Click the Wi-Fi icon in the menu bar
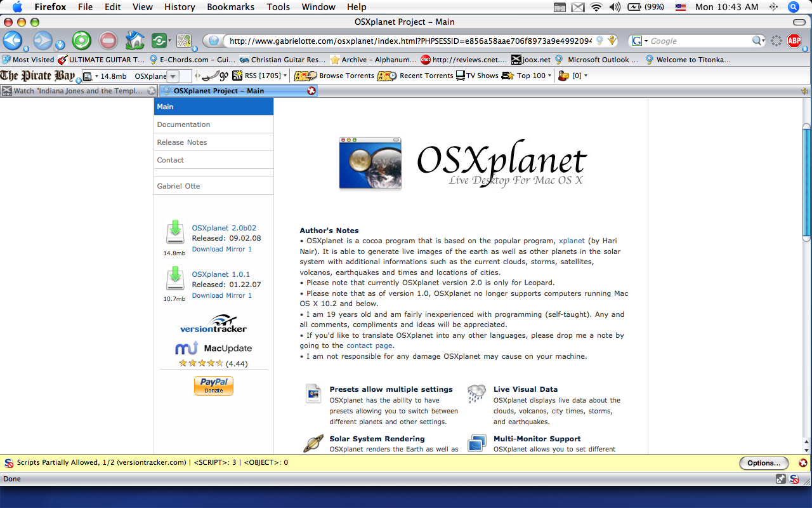The height and width of the screenshot is (508, 812). tap(596, 7)
